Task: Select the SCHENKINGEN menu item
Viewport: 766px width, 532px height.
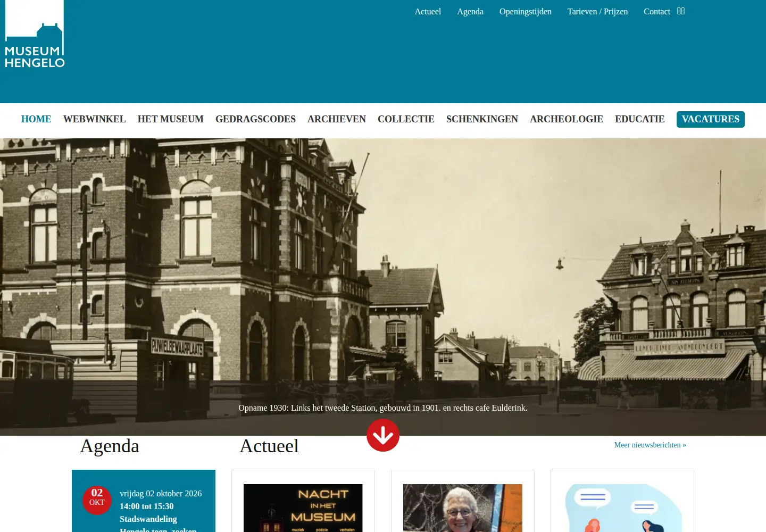Action: coord(482,119)
